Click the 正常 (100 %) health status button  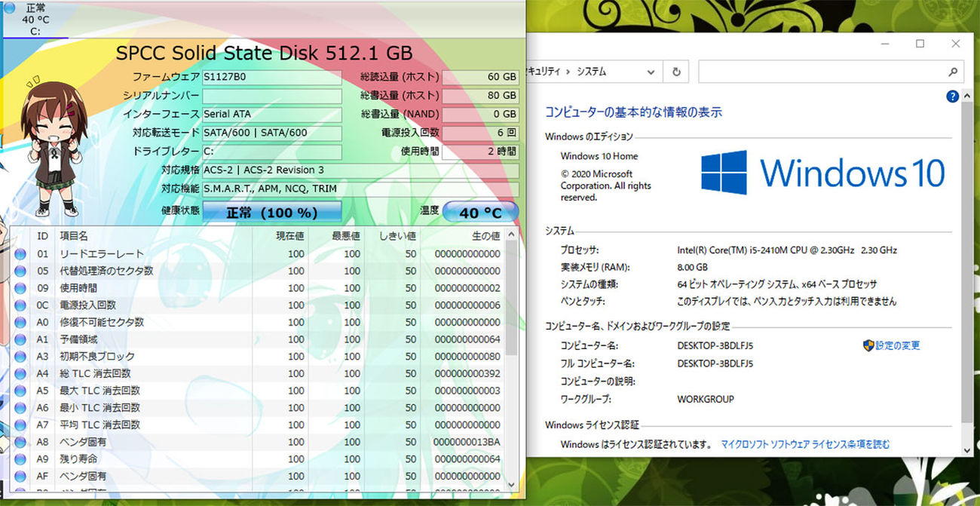tap(272, 212)
